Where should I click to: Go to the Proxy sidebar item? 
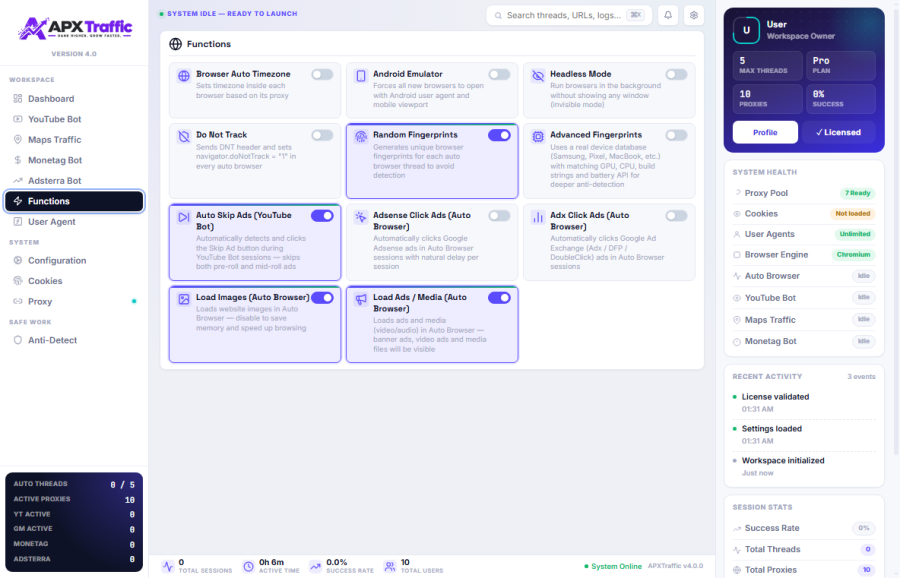pos(74,301)
